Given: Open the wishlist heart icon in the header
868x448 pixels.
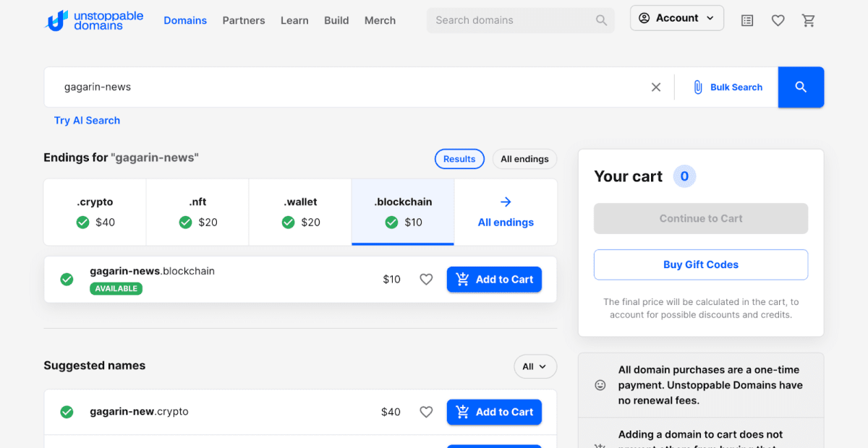Looking at the screenshot, I should click(778, 21).
